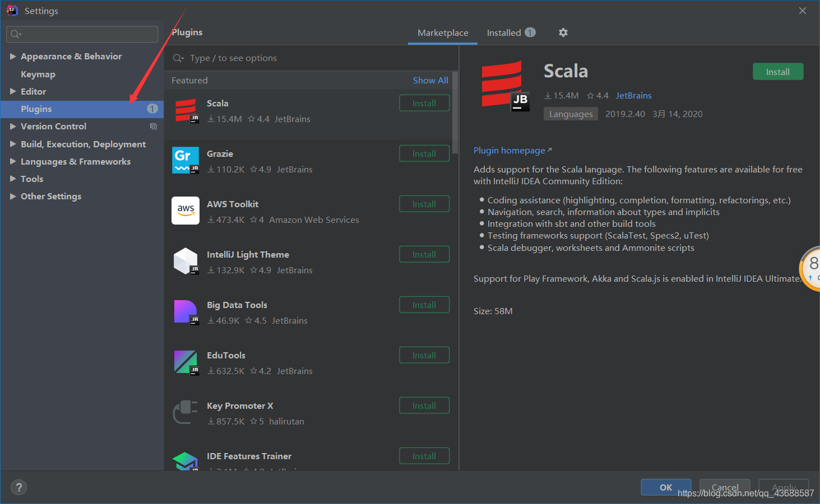
Task: Close the Settings dialog
Action: (x=803, y=11)
